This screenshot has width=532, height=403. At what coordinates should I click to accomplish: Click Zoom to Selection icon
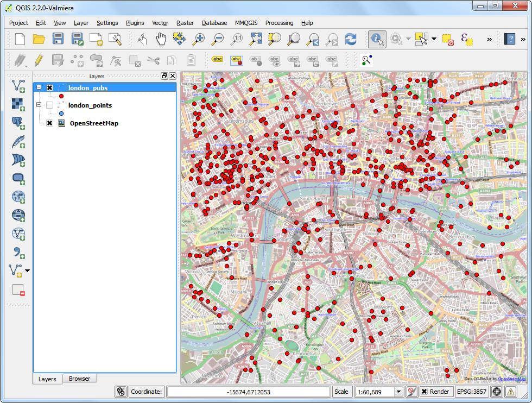[x=275, y=39]
